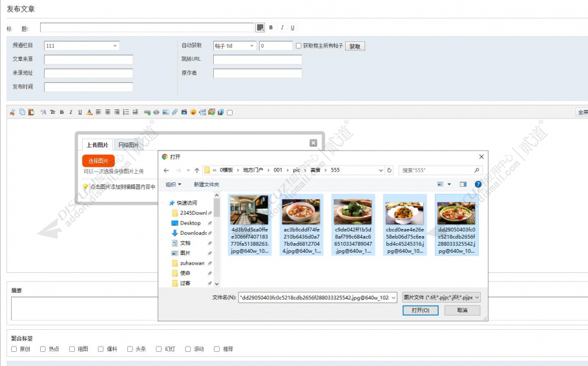Image resolution: width=588 pixels, height=366 pixels.
Task: Select the soup image file ac3b9cddf74fe
Action: click(301, 224)
